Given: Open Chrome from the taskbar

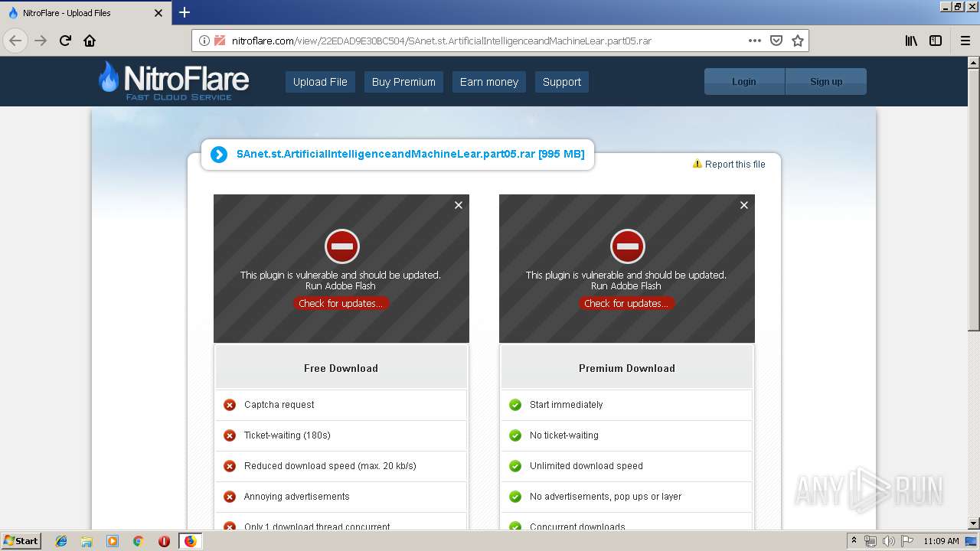Looking at the screenshot, I should pyautogui.click(x=138, y=541).
